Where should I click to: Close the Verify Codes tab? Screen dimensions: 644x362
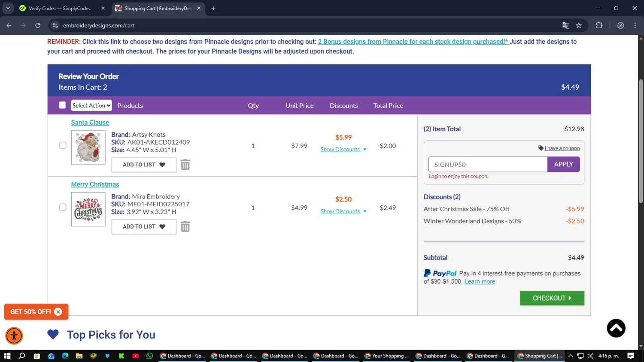103,8
